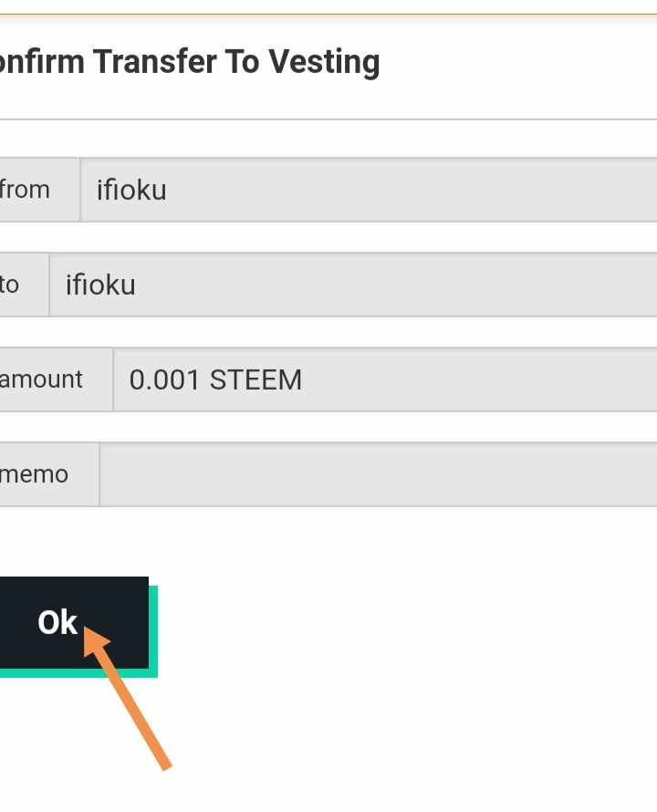This screenshot has width=657, height=812.
Task: Click the Confirm Transfer To Vesting heading
Action: pyautogui.click(x=190, y=62)
